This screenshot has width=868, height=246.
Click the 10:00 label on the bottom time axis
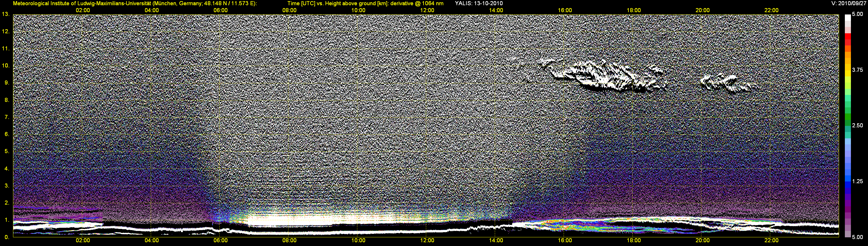click(x=358, y=240)
